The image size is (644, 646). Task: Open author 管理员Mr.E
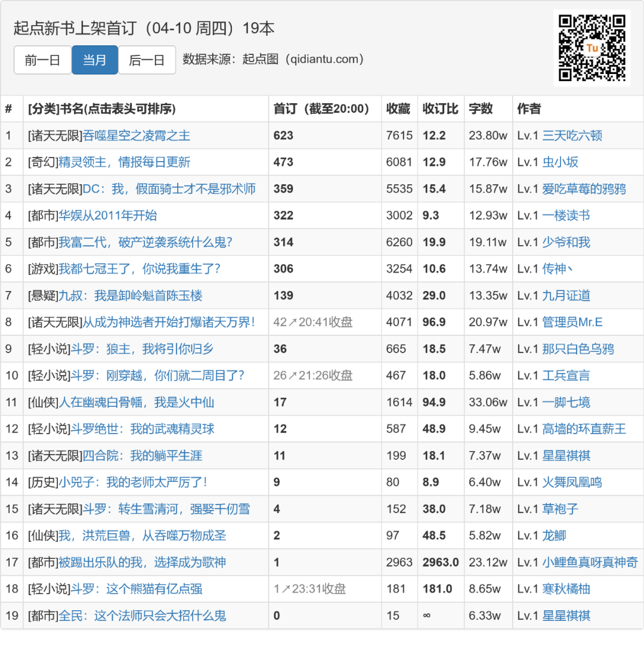pos(572,322)
